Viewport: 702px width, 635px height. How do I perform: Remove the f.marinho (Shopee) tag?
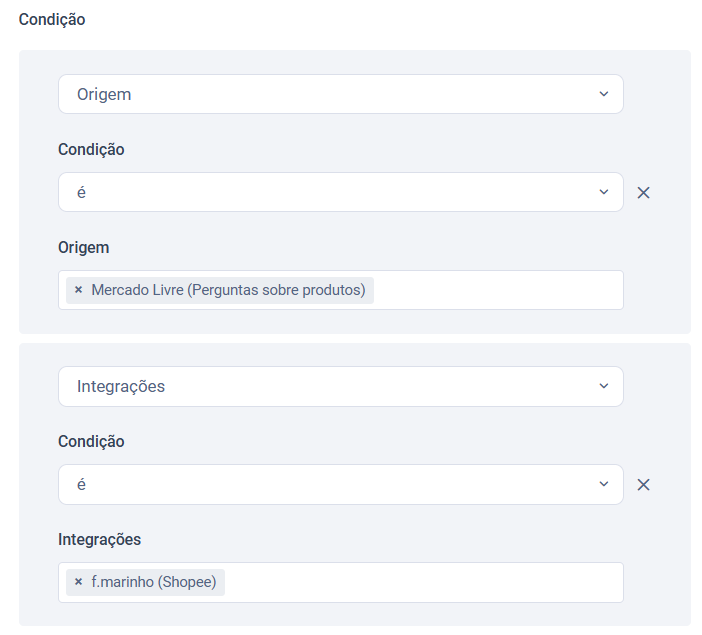(x=78, y=582)
